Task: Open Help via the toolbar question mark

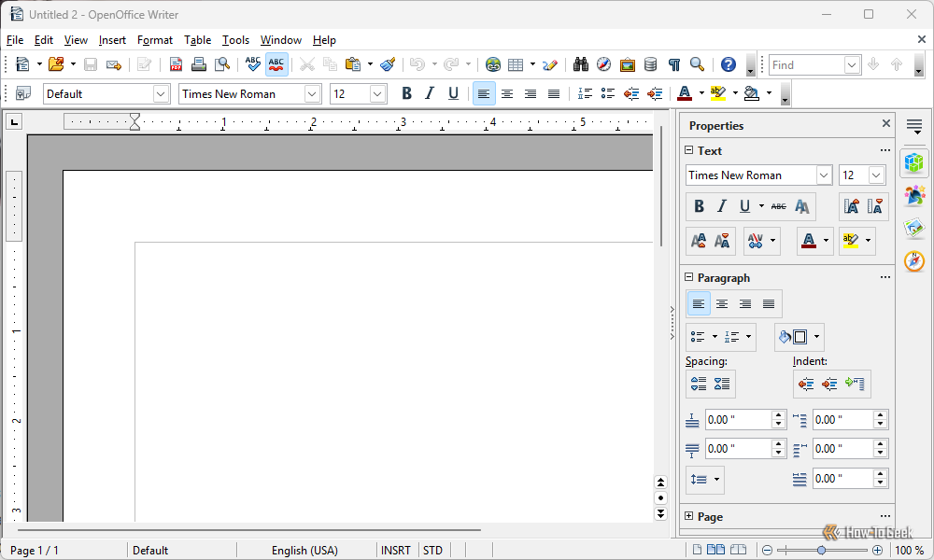Action: pos(728,64)
